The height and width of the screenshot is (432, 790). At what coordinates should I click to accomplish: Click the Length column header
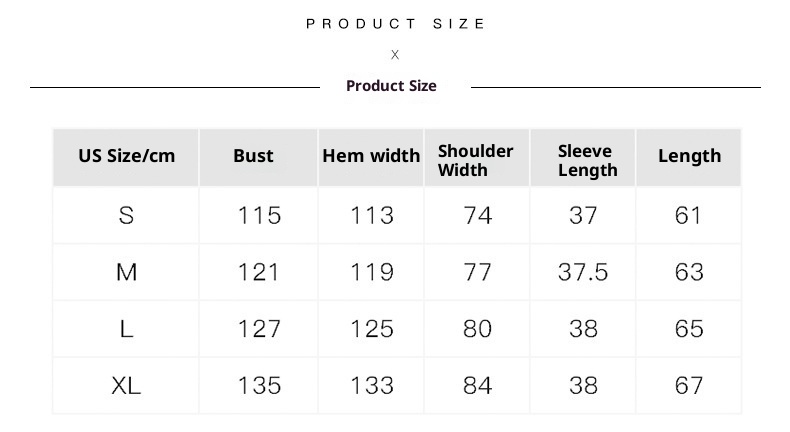point(689,156)
